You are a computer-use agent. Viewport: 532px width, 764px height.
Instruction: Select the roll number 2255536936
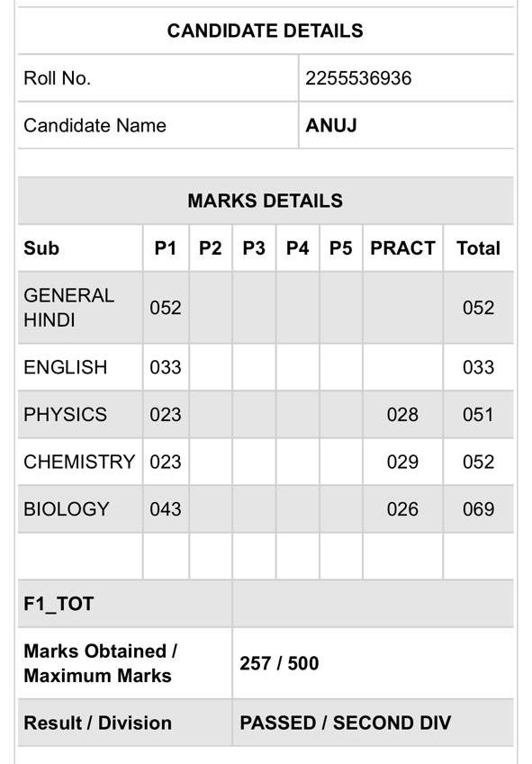(358, 78)
